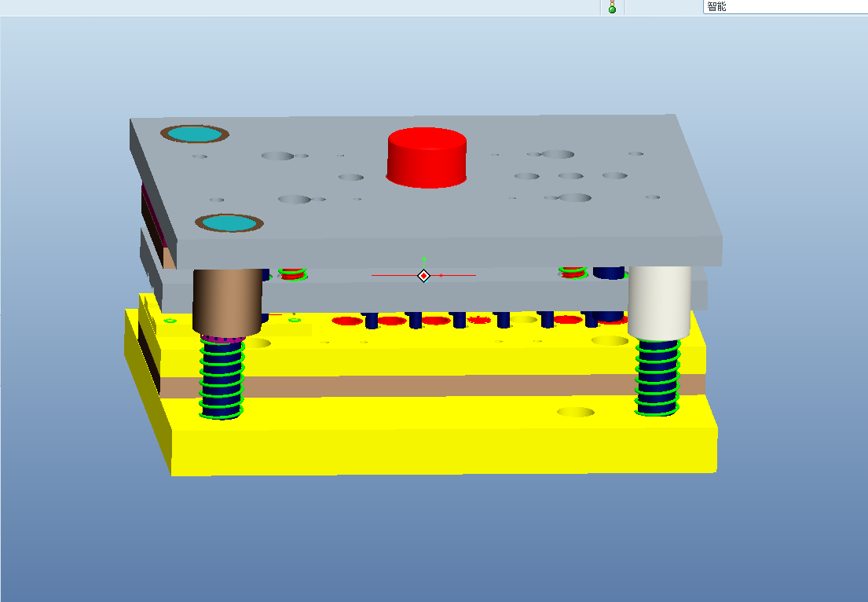
Task: Click the red diamond spin center marker
Action: click(423, 275)
